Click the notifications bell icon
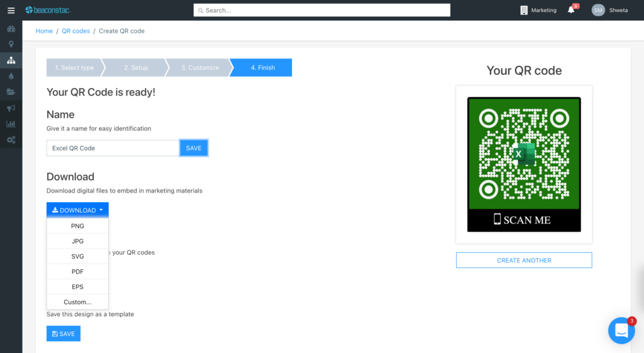 [x=571, y=10]
